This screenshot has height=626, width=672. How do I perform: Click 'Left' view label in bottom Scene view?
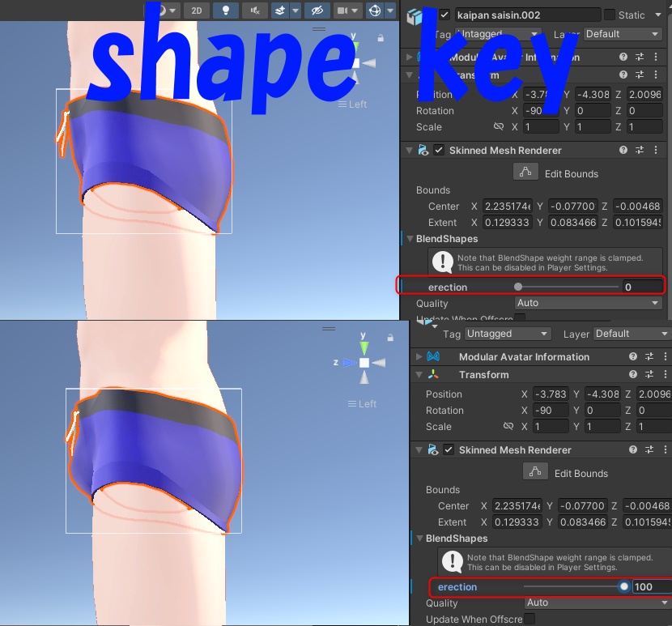click(362, 404)
